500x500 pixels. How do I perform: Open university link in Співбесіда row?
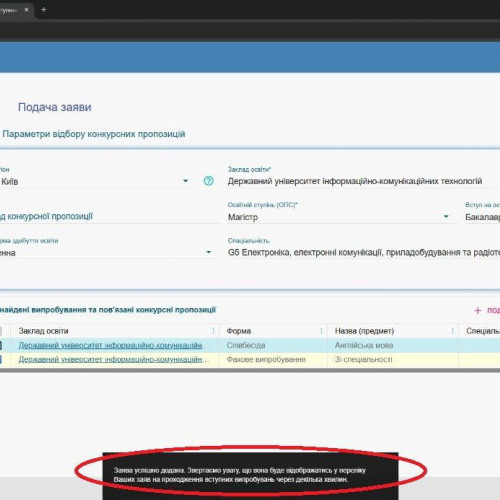(110, 345)
